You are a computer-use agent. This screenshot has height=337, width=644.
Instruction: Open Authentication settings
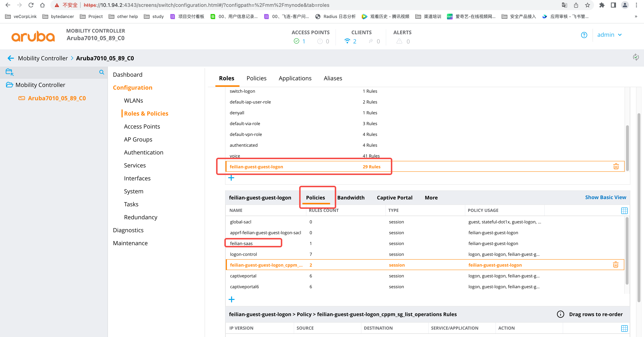point(143,152)
